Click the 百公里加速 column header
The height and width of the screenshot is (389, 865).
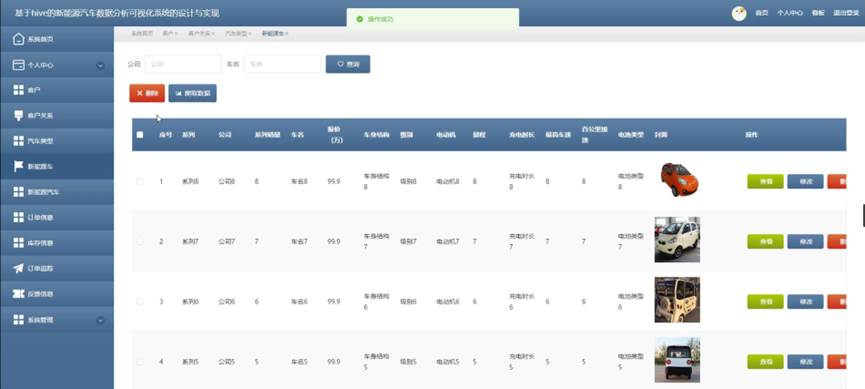pyautogui.click(x=595, y=135)
